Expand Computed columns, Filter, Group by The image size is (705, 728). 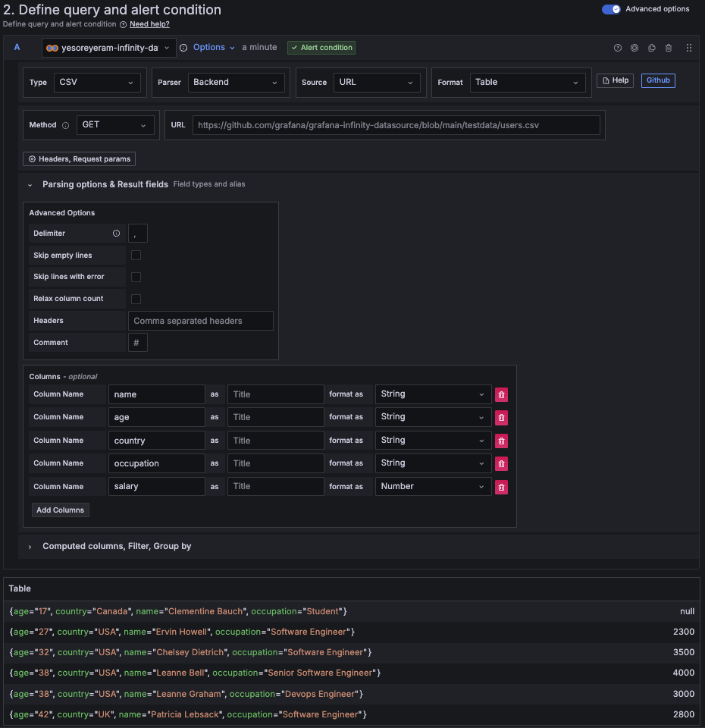click(x=116, y=546)
